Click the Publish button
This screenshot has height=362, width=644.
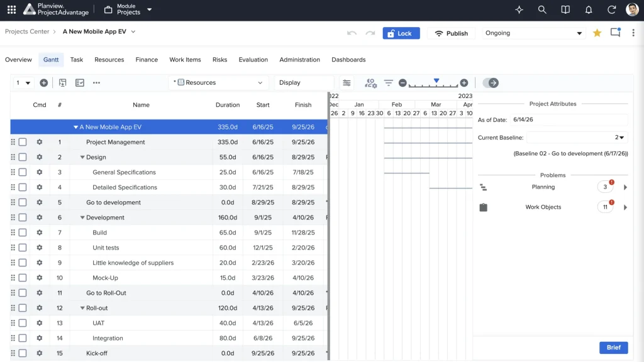pyautogui.click(x=452, y=33)
